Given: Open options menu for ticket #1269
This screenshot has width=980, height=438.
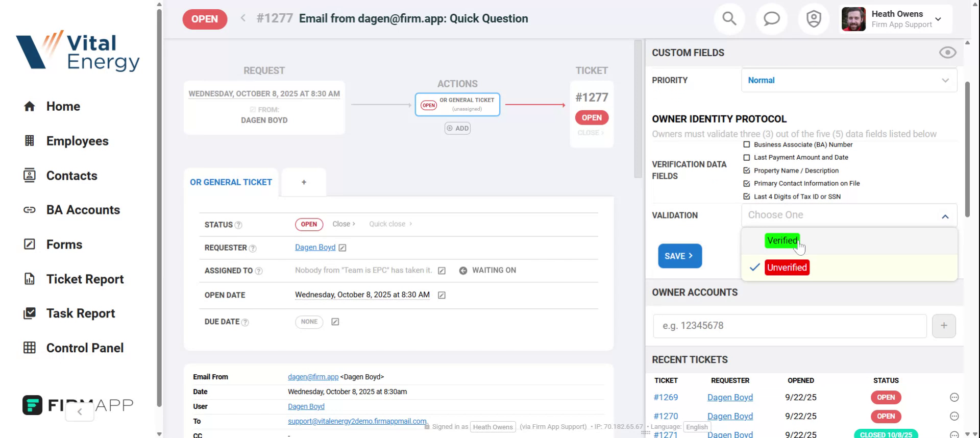Looking at the screenshot, I should point(954,397).
